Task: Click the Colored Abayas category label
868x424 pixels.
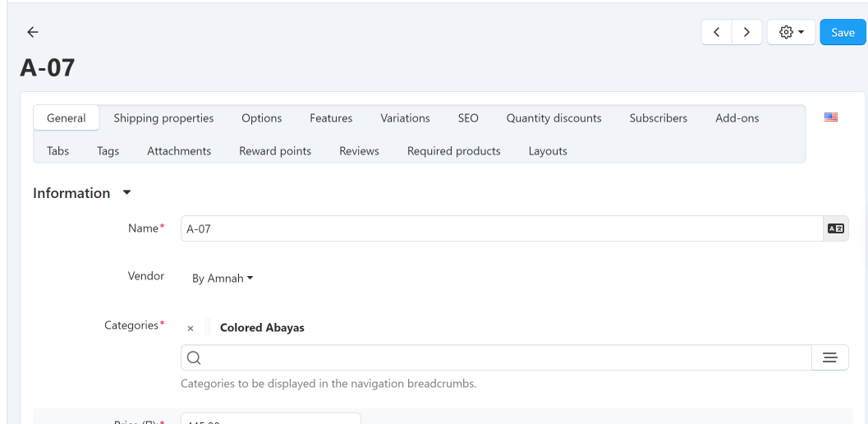Action: pyautogui.click(x=263, y=328)
